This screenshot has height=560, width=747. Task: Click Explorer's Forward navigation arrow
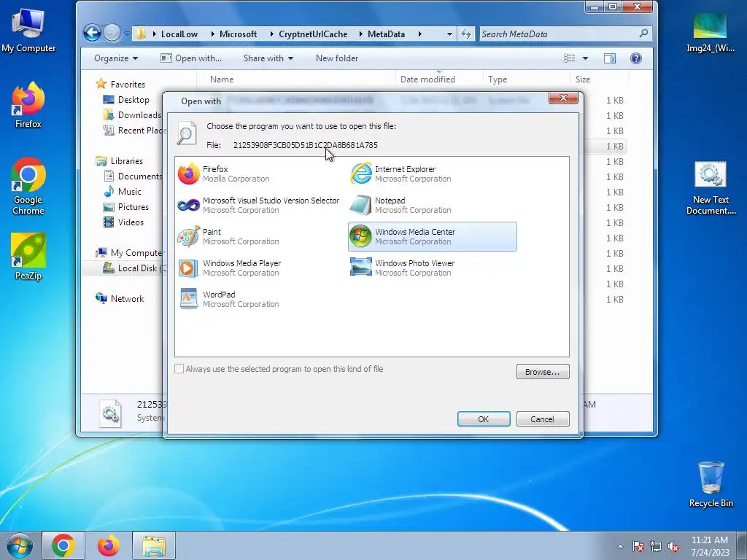tap(112, 34)
